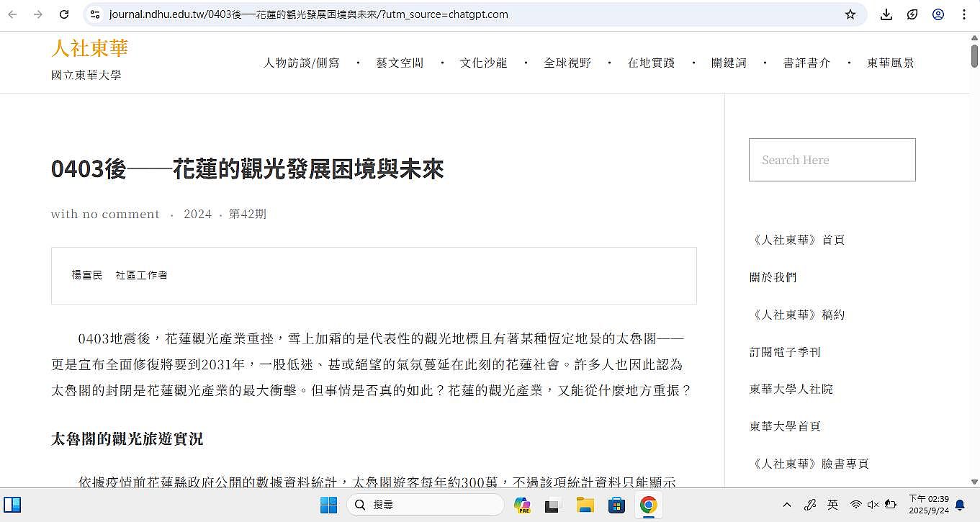980x522 pixels.
Task: Bookmark this page with the star icon
Action: (x=850, y=14)
